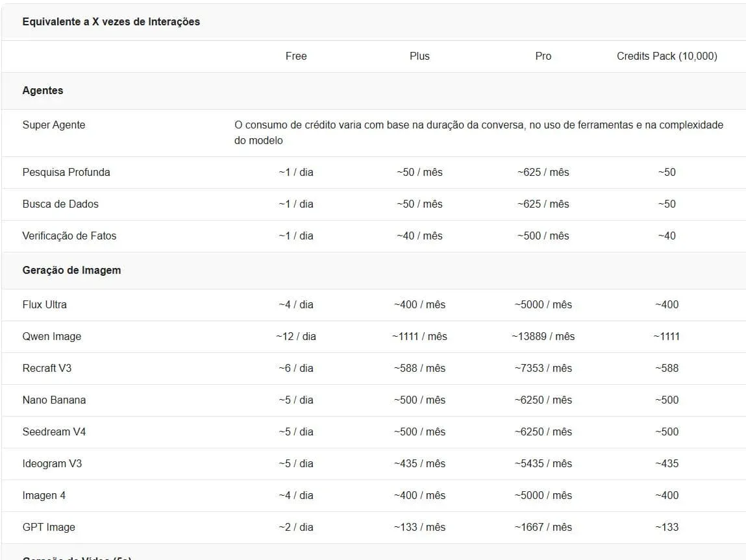Viewport: 746px width, 560px height.
Task: Select the Seedream V4 row label
Action: click(55, 432)
